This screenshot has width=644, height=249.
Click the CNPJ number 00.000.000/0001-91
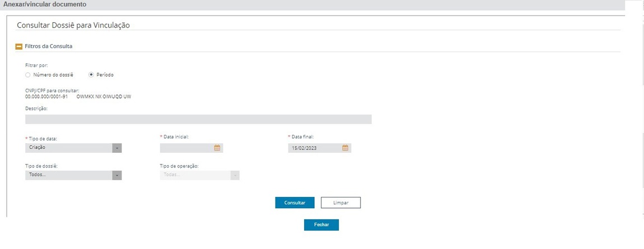point(46,97)
